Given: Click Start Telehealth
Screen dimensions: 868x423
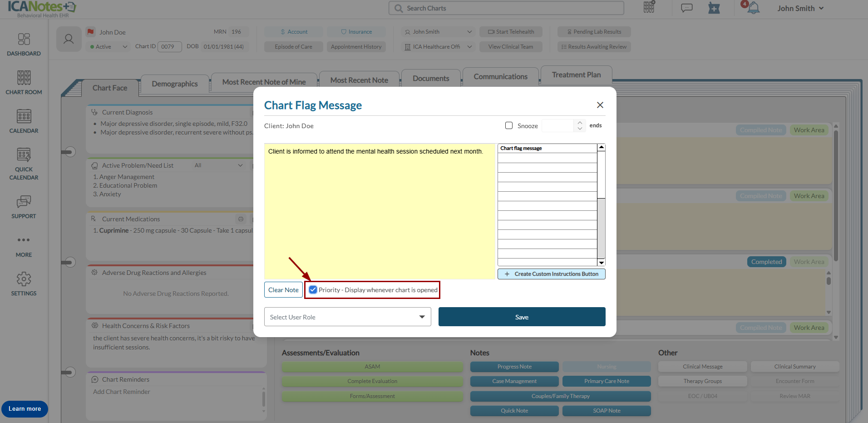Looking at the screenshot, I should (x=511, y=32).
